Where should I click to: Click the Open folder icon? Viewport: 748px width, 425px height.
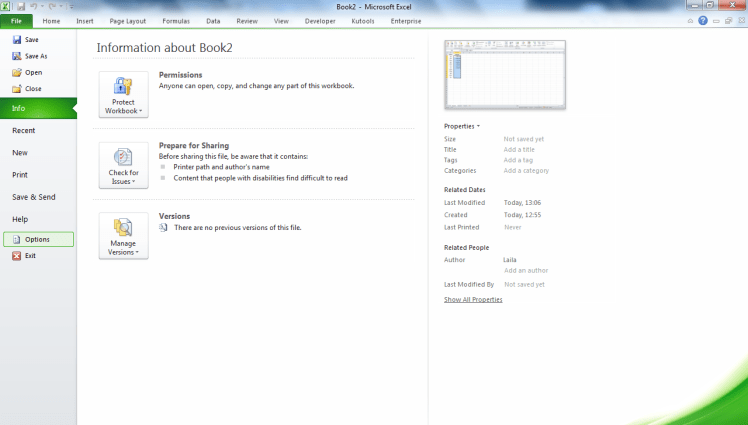coord(16,72)
